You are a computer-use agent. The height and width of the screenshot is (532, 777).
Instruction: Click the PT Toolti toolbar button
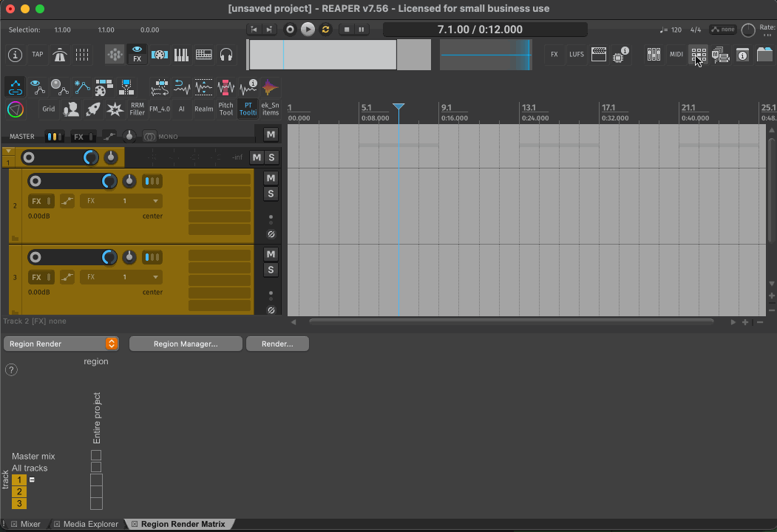coord(248,109)
